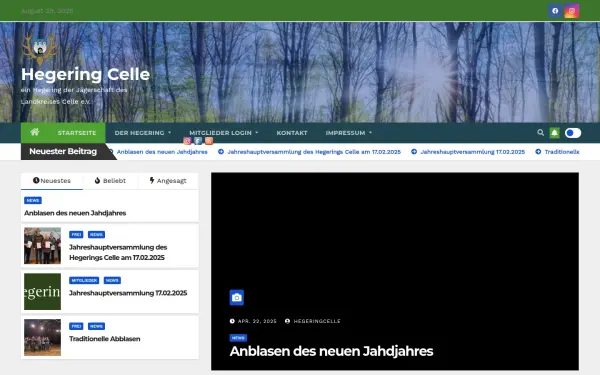Open sidebar post Anblasen des neuen Jahdjahres
Viewport: 600px width, 375px height.
point(75,213)
